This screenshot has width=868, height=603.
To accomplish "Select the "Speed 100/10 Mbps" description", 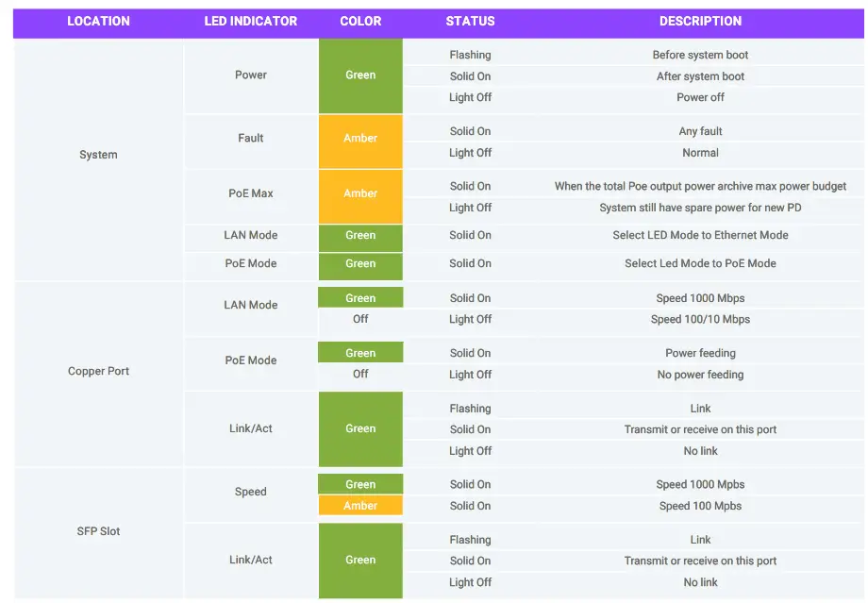I will click(x=700, y=319).
